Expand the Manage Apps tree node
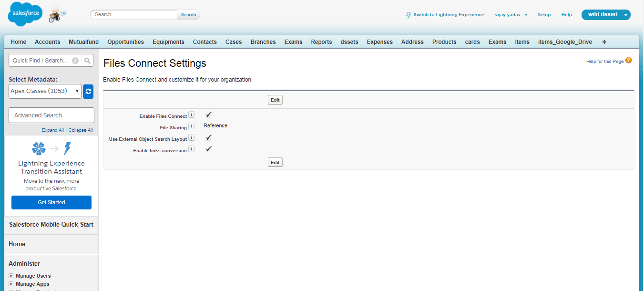Viewport: 644px width, 291px height. [x=11, y=284]
